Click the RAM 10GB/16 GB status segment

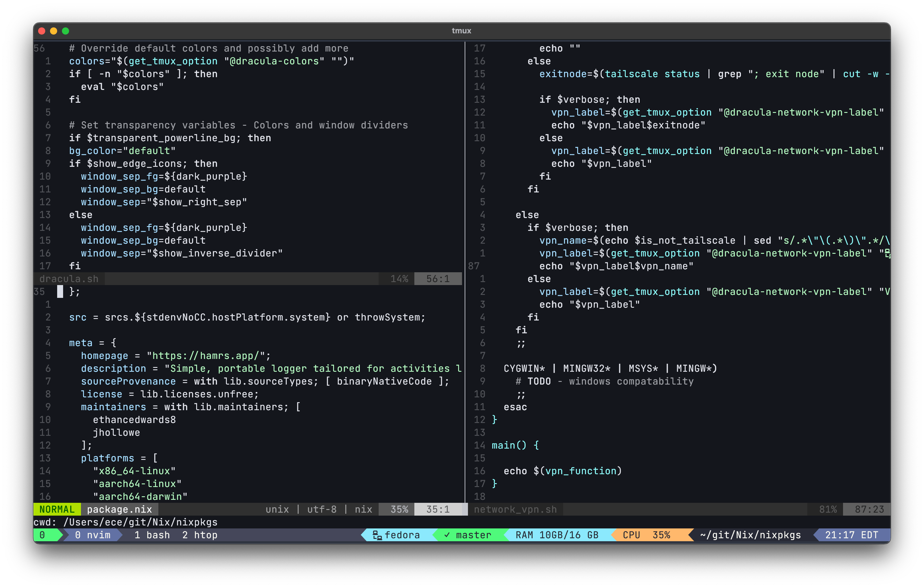click(x=557, y=535)
